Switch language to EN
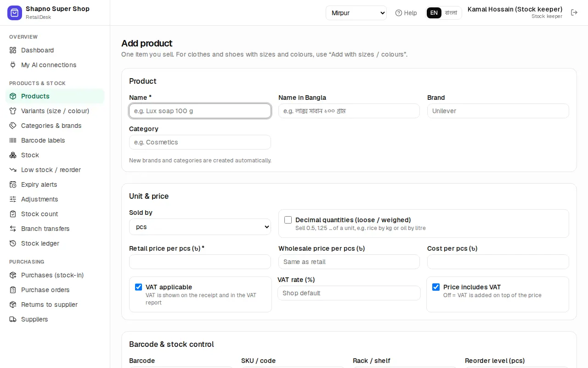588x368 pixels. tap(434, 13)
